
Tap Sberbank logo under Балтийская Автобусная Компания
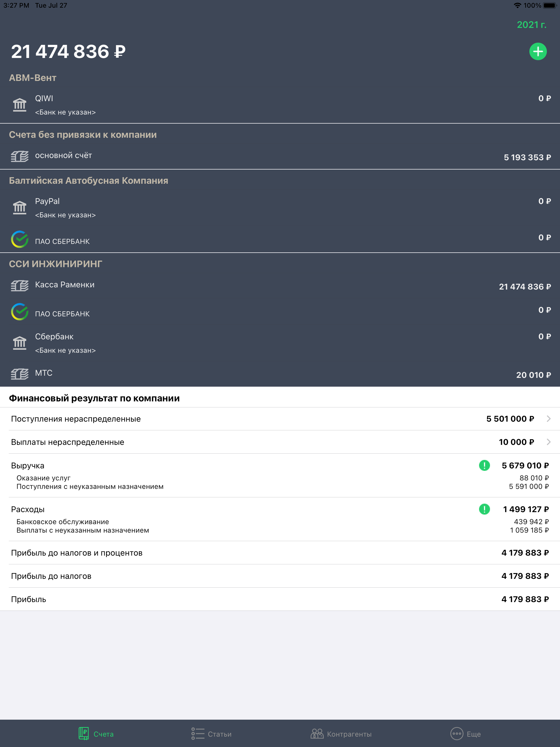coord(20,239)
